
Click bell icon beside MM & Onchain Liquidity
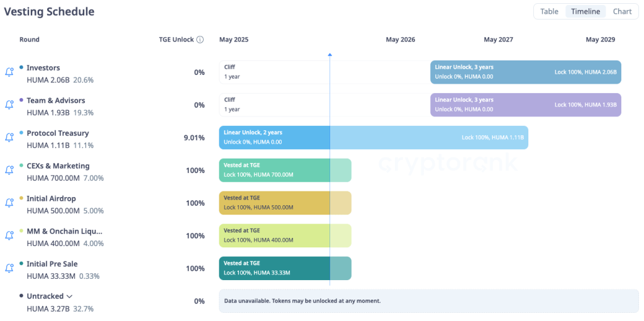click(9, 236)
